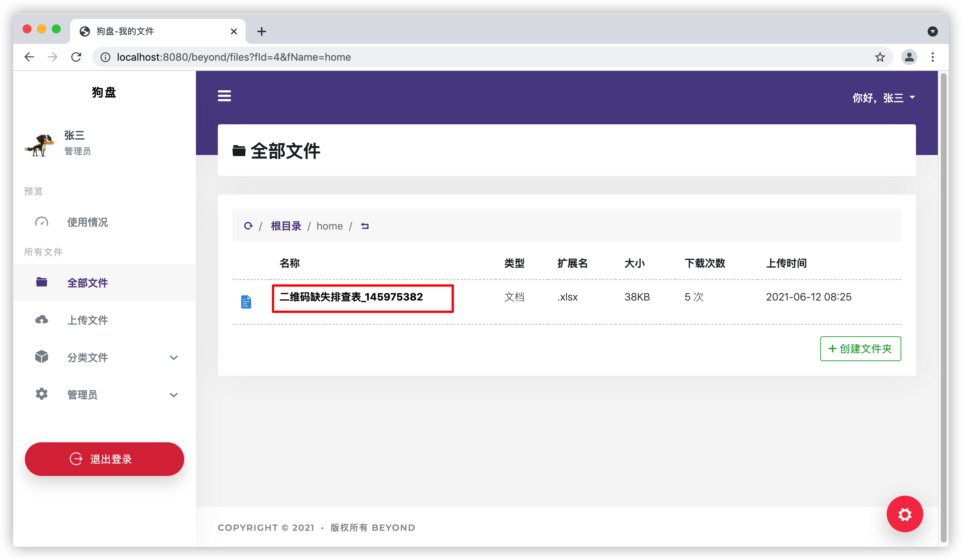Expand the 管理员 sidebar submenu chevron

coord(174,395)
